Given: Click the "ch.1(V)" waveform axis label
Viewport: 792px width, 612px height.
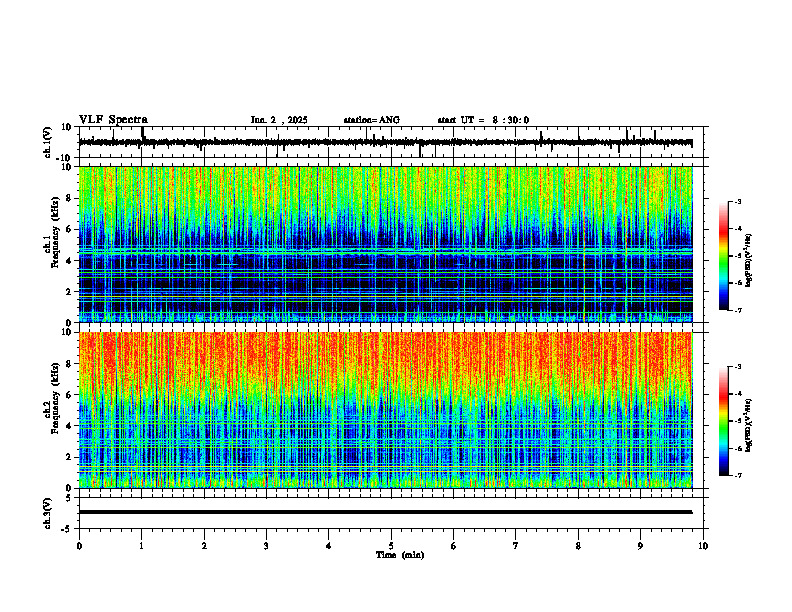Looking at the screenshot, I should coord(48,142).
